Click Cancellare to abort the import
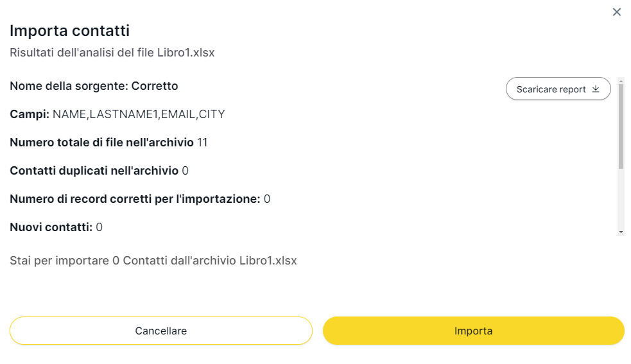 (x=160, y=331)
